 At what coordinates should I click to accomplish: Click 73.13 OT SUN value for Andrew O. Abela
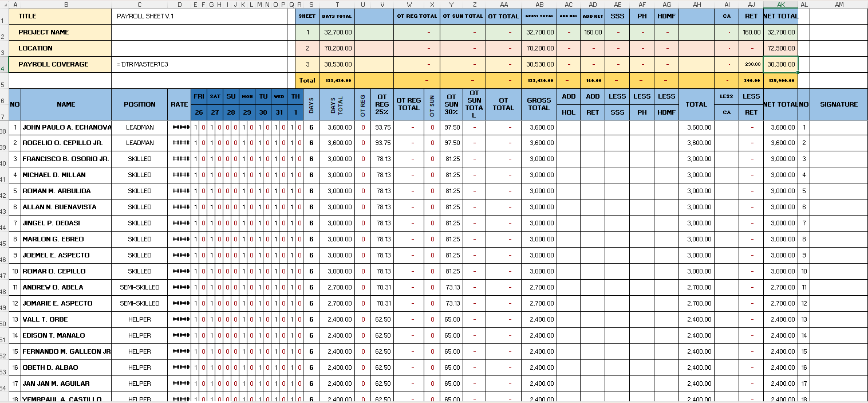pos(452,287)
